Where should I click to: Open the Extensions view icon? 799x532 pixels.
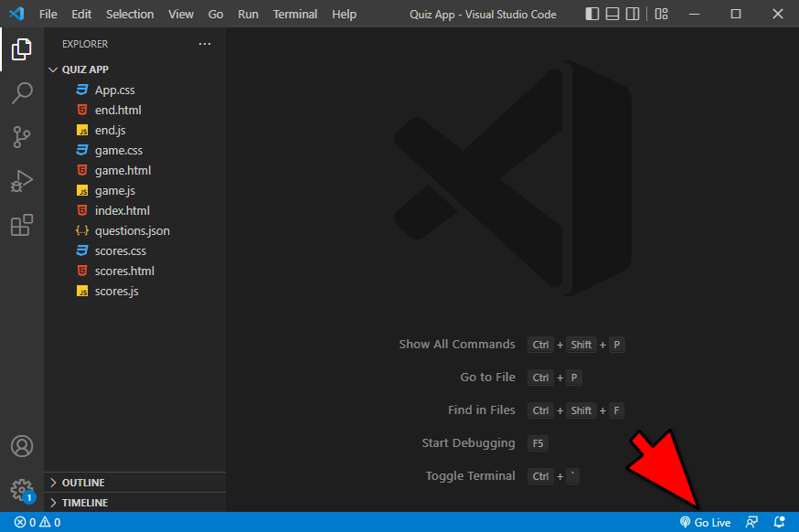pyautogui.click(x=21, y=225)
